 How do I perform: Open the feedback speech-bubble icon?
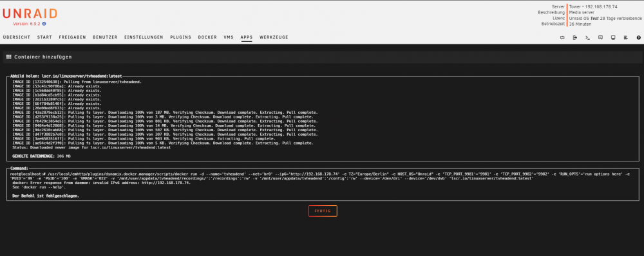(x=600, y=37)
